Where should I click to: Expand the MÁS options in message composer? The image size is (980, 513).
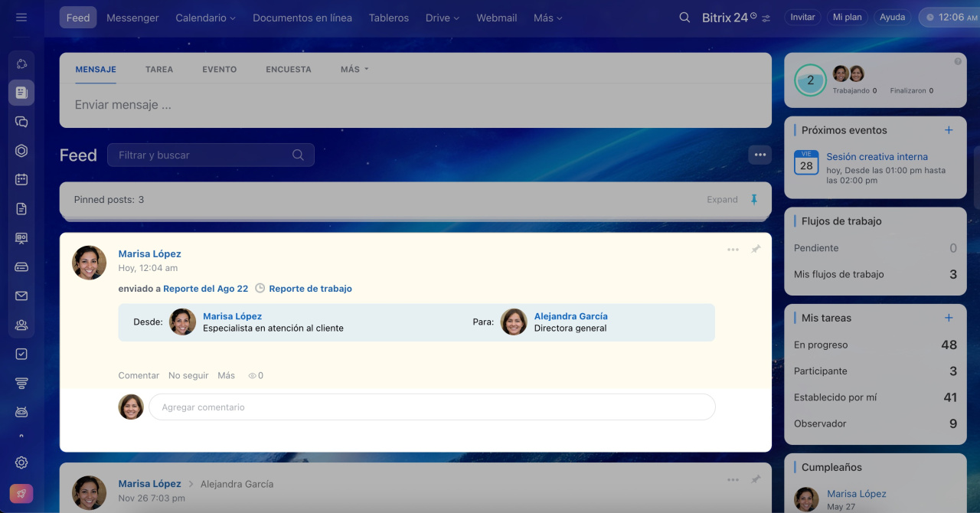point(354,69)
